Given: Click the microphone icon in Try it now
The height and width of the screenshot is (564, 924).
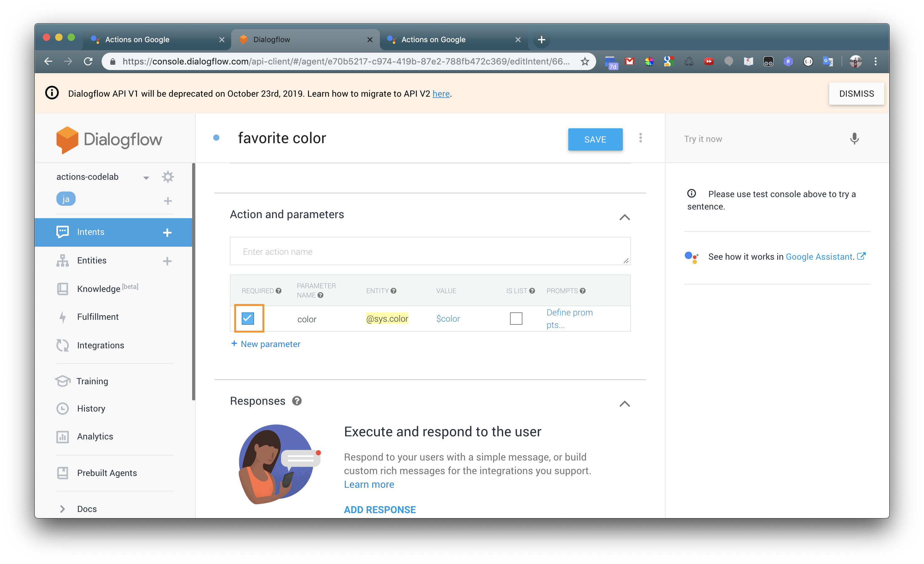Looking at the screenshot, I should [x=854, y=139].
